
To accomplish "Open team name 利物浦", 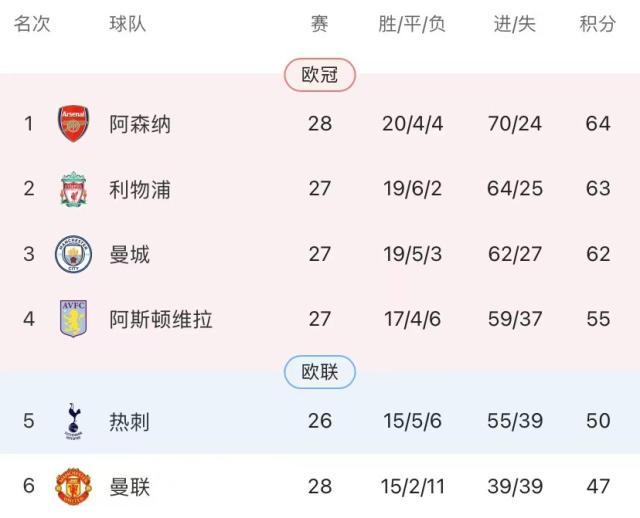I will tap(140, 189).
